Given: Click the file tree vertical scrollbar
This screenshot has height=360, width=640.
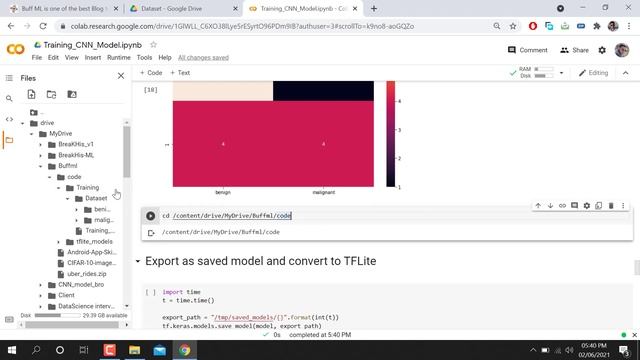Looking at the screenshot, I should coord(127,151).
